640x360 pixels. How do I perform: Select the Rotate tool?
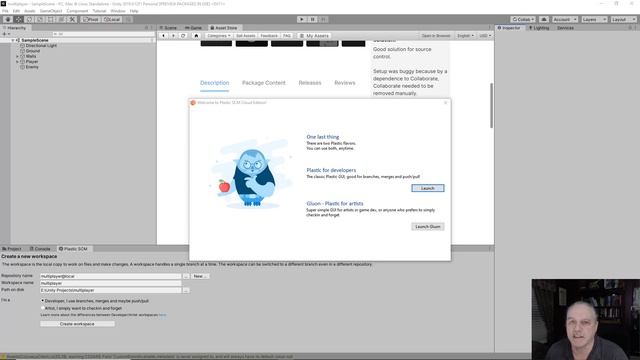coord(29,19)
